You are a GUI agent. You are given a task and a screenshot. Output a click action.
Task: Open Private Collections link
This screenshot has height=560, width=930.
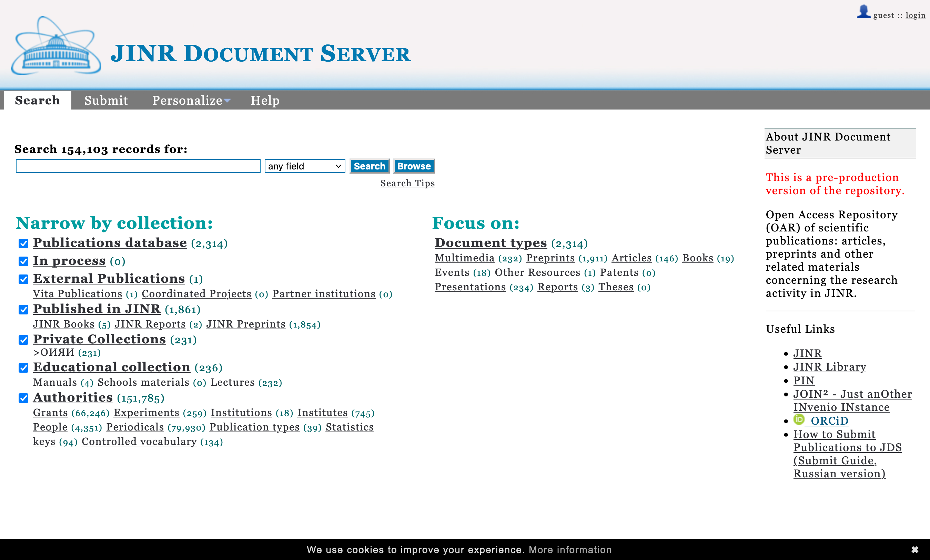pyautogui.click(x=99, y=339)
